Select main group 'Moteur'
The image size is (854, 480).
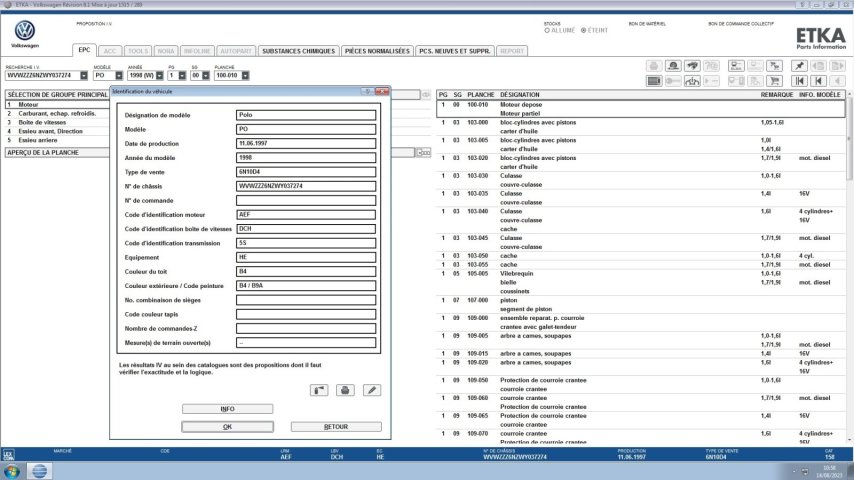click(57, 105)
